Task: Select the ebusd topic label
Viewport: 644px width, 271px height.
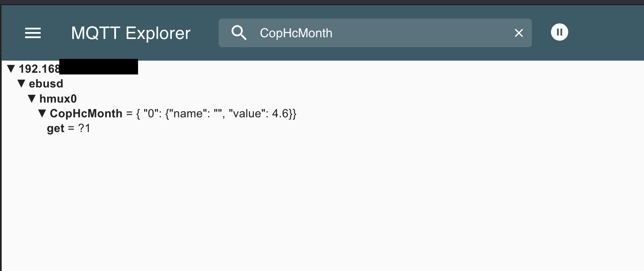Action: point(46,84)
